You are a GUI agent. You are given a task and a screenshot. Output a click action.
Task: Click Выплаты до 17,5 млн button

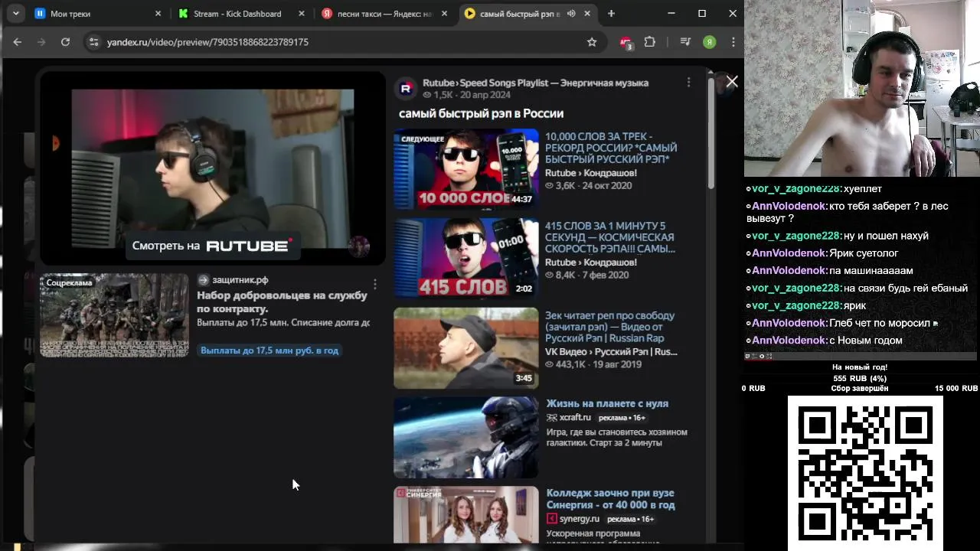(x=269, y=350)
